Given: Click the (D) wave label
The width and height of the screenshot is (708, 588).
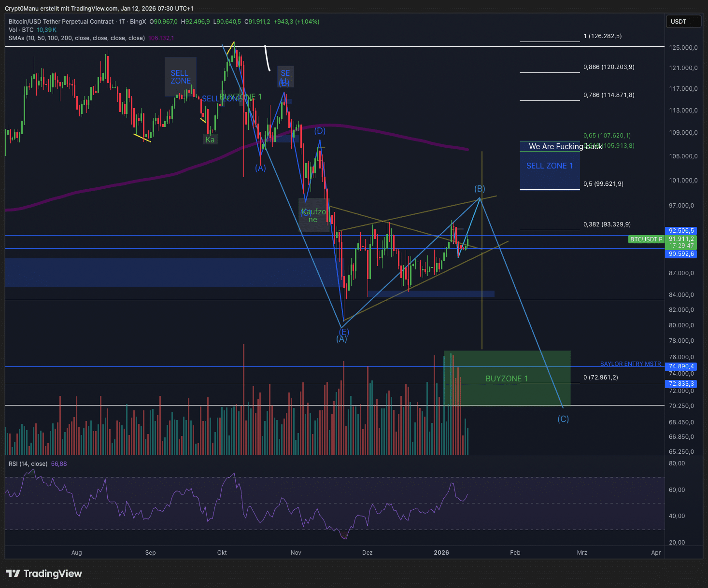Looking at the screenshot, I should [320, 131].
